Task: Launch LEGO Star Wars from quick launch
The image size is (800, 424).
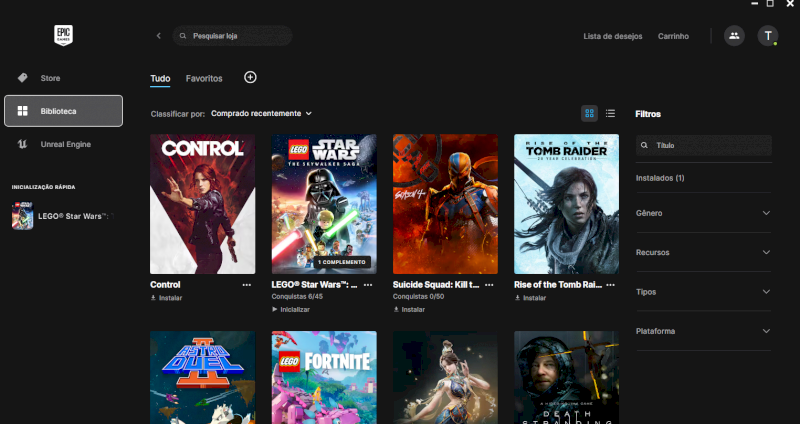Action: (x=61, y=216)
